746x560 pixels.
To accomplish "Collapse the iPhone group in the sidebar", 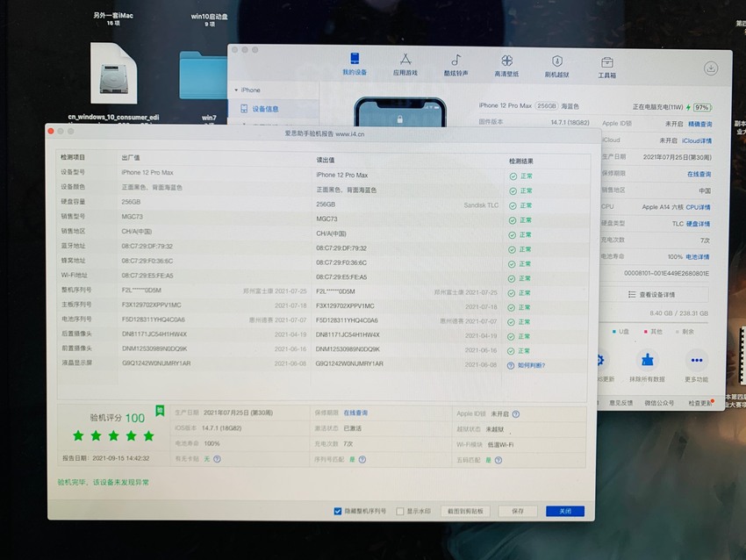I will point(236,90).
